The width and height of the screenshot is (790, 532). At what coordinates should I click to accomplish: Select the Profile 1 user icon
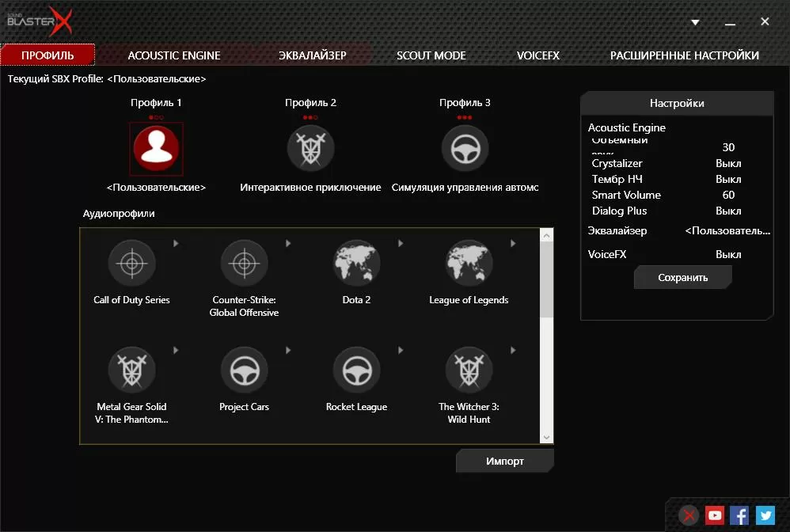pyautogui.click(x=156, y=148)
